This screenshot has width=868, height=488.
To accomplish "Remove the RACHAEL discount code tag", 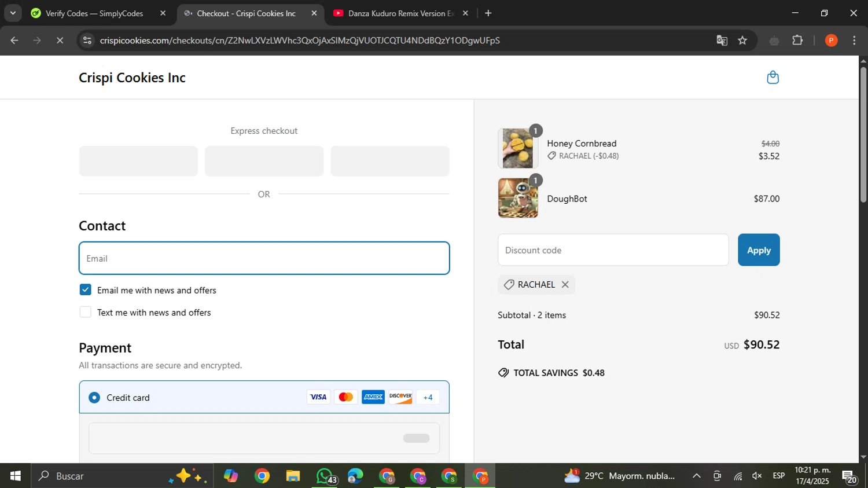I will tap(565, 284).
